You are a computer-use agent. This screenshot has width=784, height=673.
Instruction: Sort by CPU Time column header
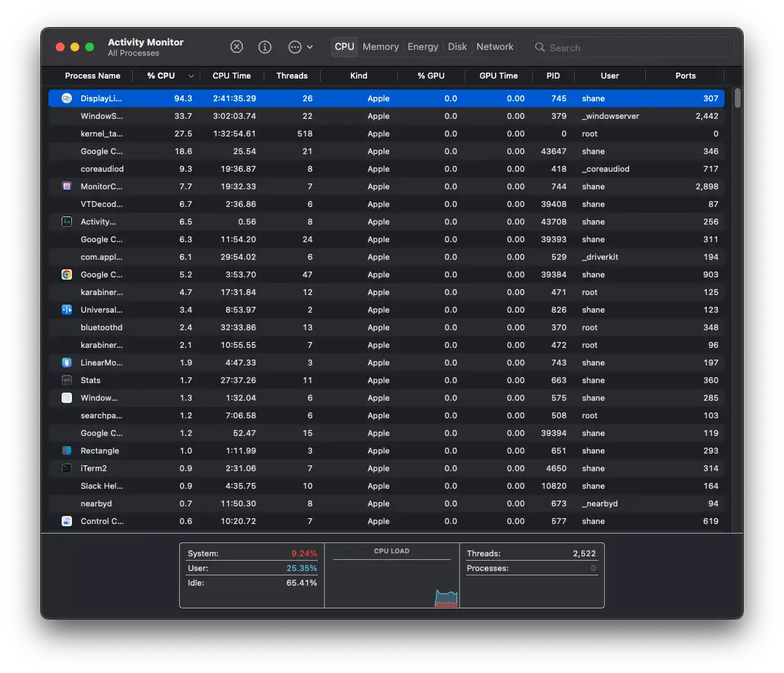(x=231, y=76)
